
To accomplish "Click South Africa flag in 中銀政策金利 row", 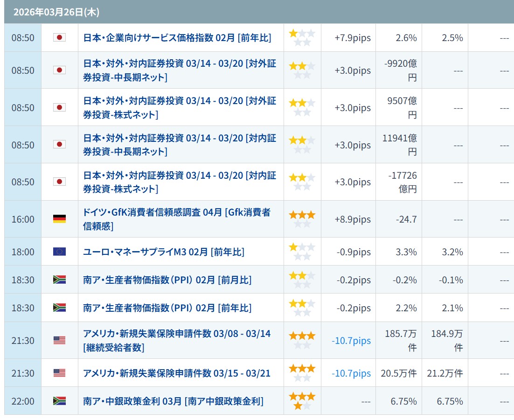I will [x=59, y=401].
